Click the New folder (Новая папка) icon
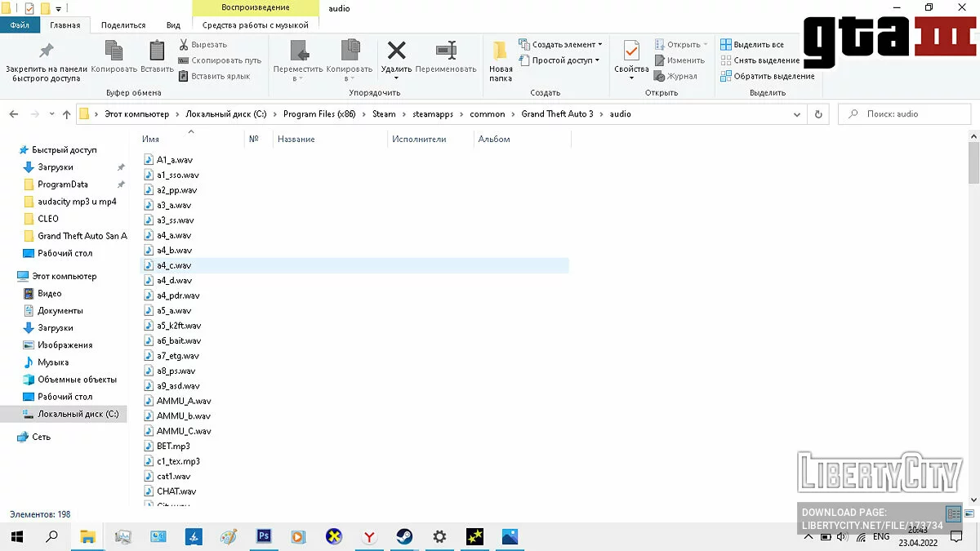The height and width of the screenshot is (551, 980). pos(501,51)
